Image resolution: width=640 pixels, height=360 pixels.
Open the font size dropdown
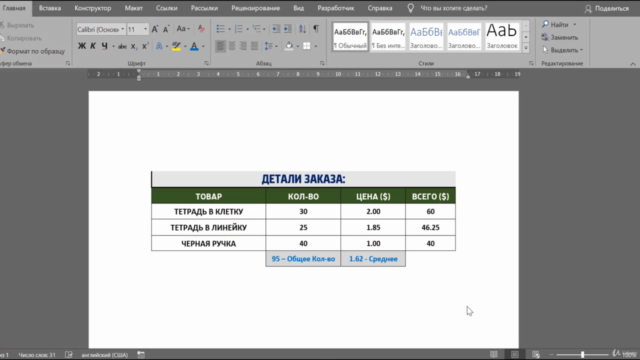pos(145,29)
